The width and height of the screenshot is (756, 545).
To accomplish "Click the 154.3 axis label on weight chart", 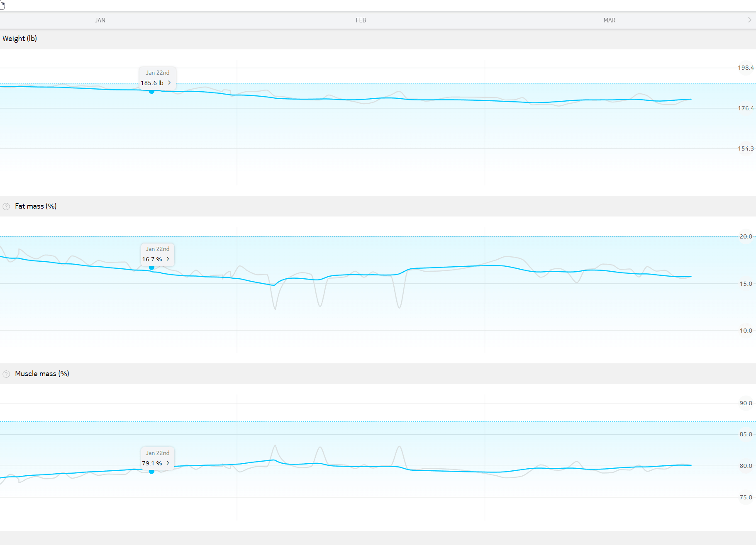I will pyautogui.click(x=746, y=148).
